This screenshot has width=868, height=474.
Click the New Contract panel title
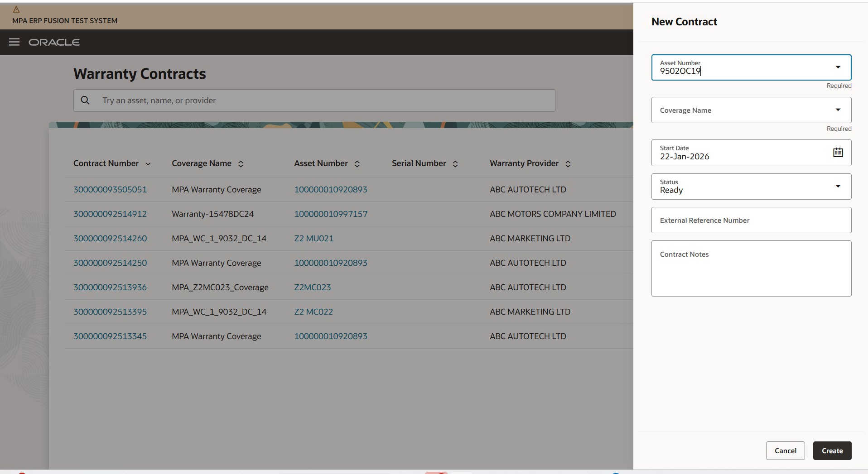[x=684, y=22]
